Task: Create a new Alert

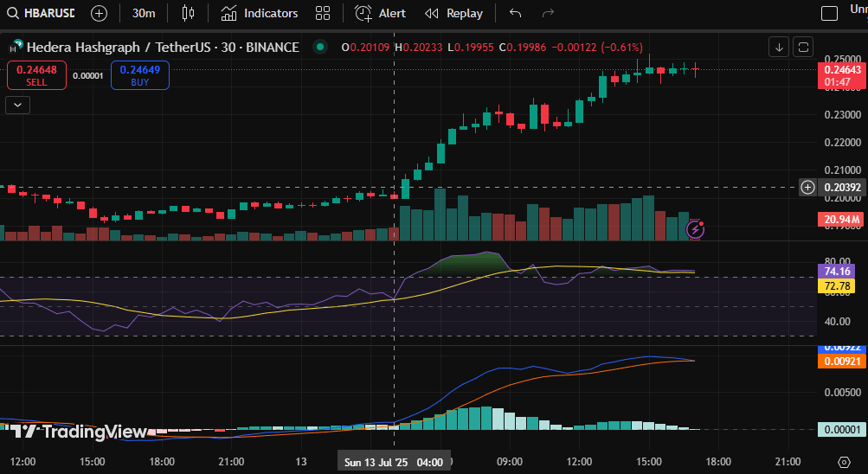Action: click(x=381, y=14)
